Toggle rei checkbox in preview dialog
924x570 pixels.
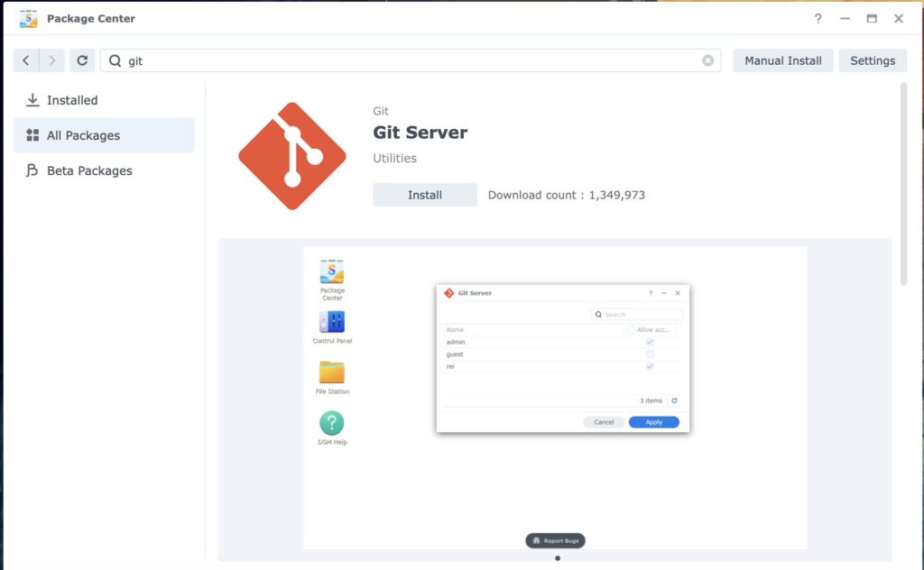650,366
